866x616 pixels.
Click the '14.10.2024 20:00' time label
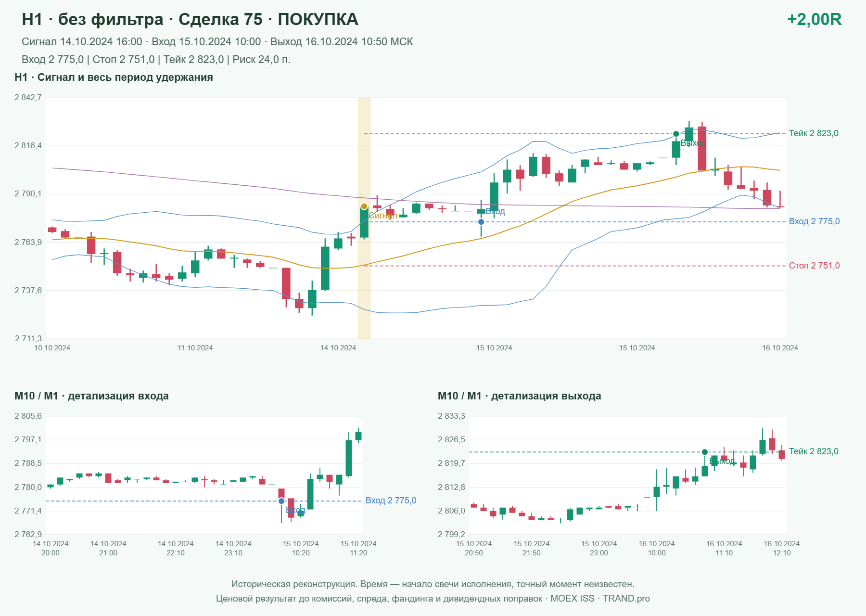tap(51, 548)
